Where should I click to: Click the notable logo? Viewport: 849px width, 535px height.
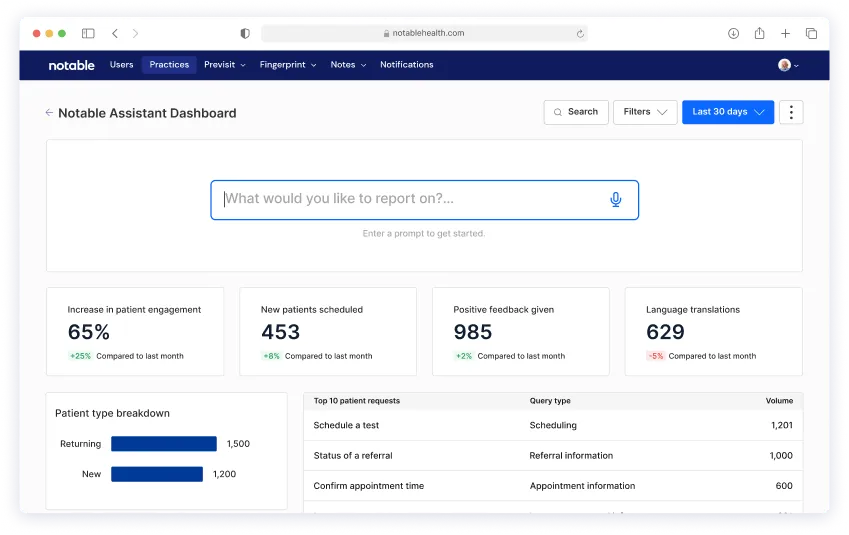(71, 66)
